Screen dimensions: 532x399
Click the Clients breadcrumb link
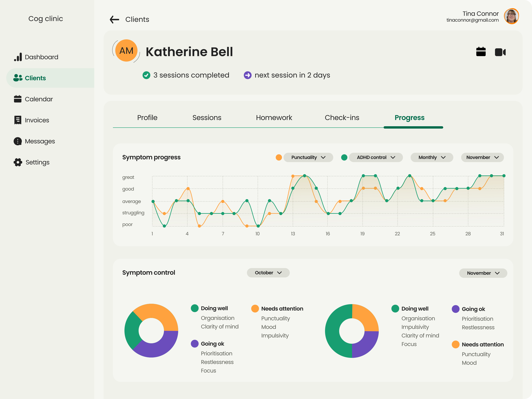tap(137, 19)
